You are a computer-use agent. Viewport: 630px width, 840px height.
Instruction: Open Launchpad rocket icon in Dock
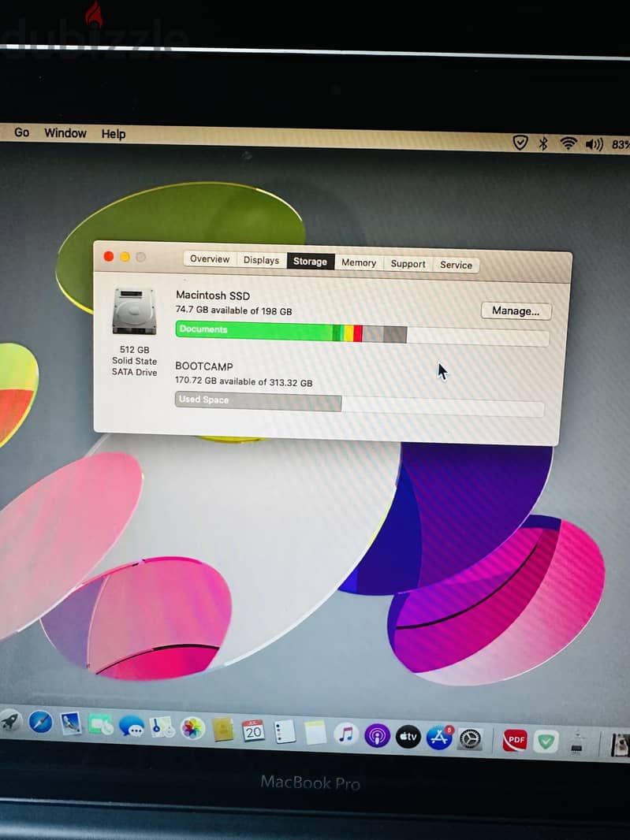9,721
